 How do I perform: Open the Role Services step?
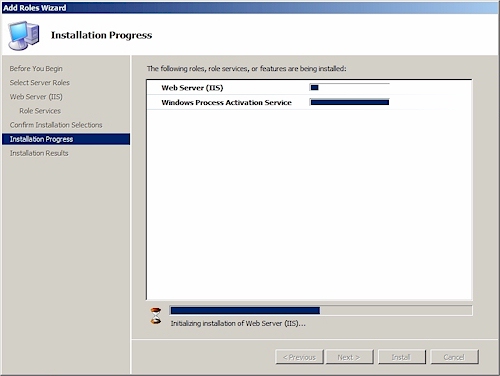coord(40,111)
